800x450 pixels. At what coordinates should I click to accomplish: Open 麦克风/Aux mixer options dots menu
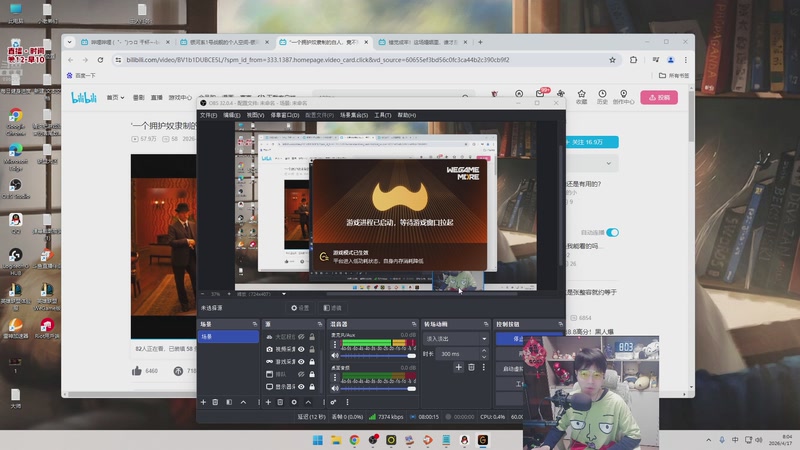(335, 344)
